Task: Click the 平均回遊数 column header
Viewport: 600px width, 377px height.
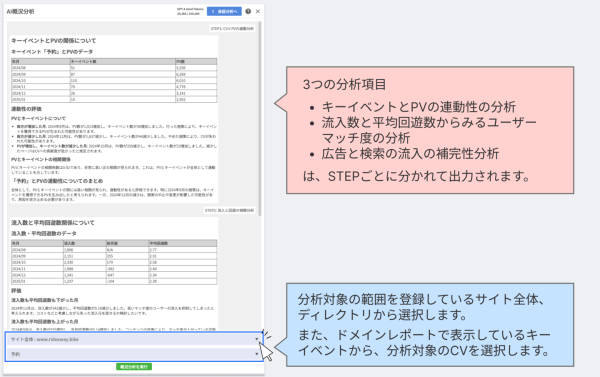Action: pos(183,243)
